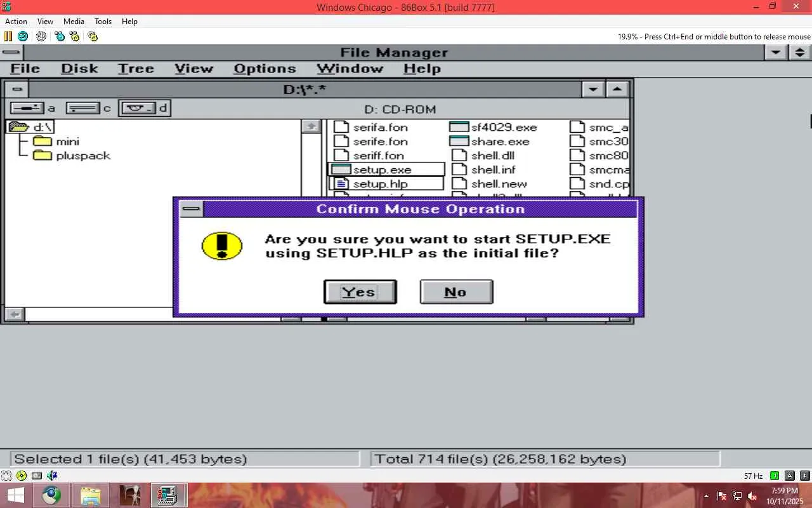Click the CD-ROM icon in 86Box status bar

tap(22, 476)
